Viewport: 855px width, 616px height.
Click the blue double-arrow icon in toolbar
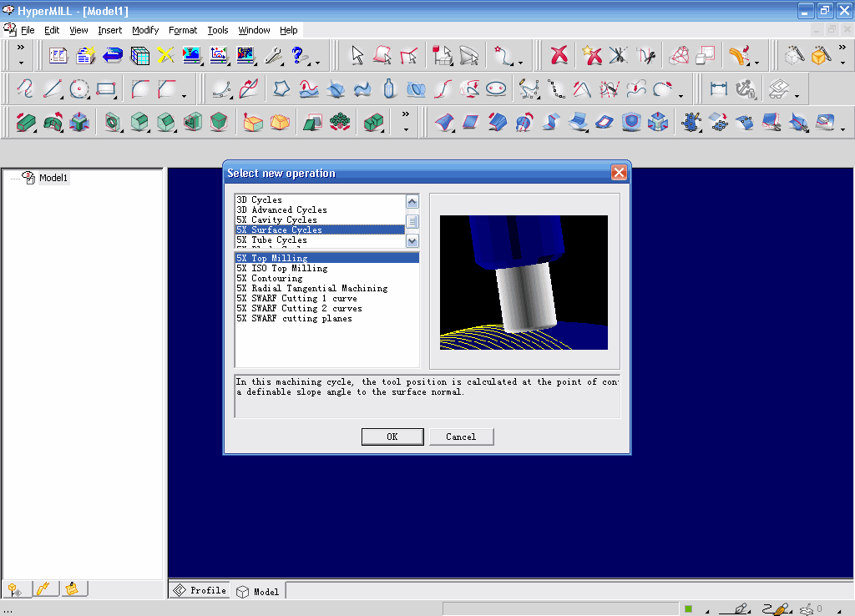[x=113, y=55]
